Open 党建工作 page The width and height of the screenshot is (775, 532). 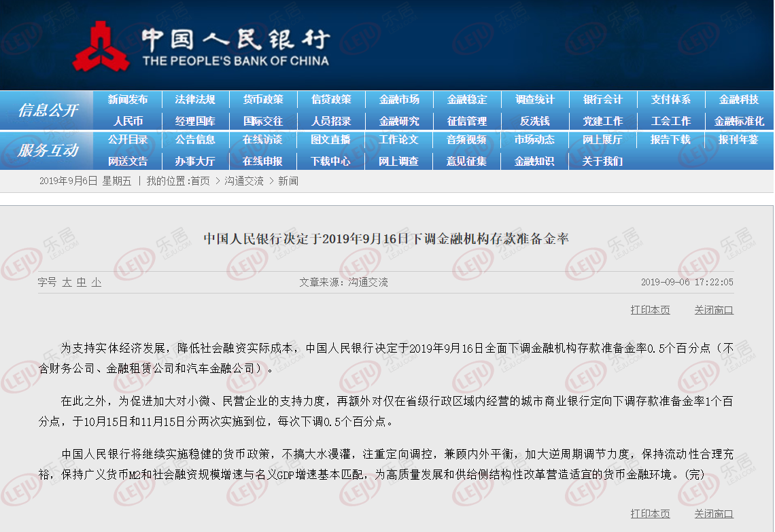click(x=603, y=121)
